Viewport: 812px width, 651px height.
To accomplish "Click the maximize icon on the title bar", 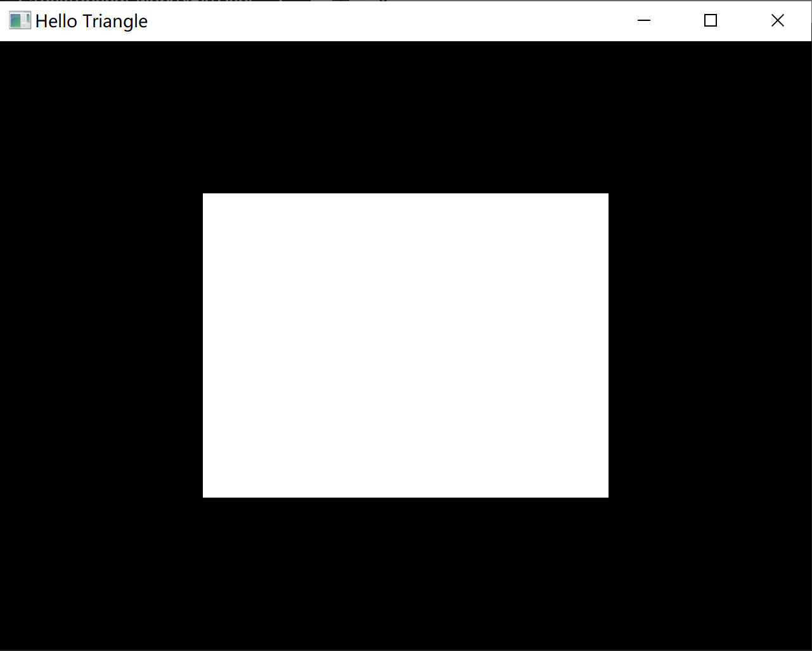I will (710, 20).
